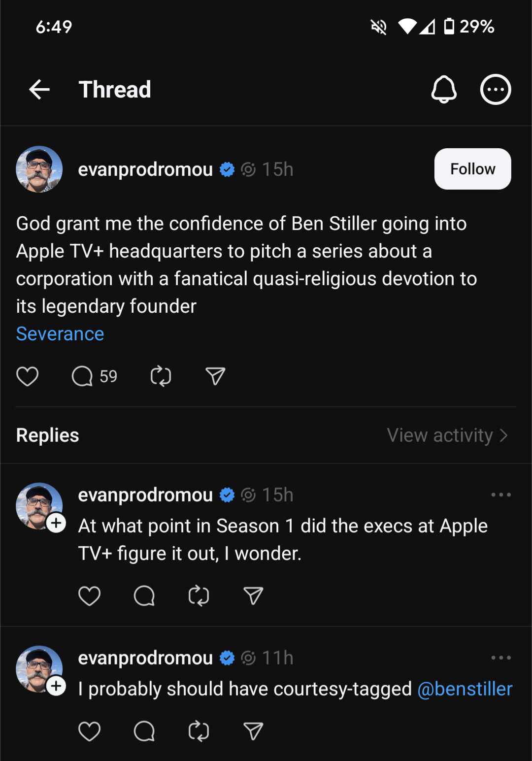Open evanprodromou's avatar on main post
This screenshot has width=532, height=761.
pyautogui.click(x=39, y=169)
